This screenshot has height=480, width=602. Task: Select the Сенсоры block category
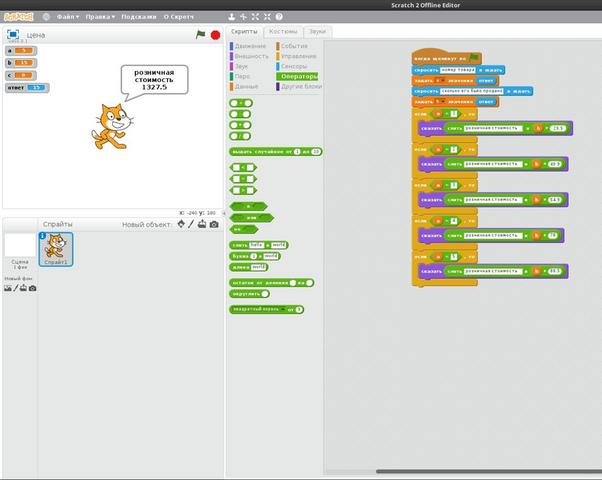291,66
